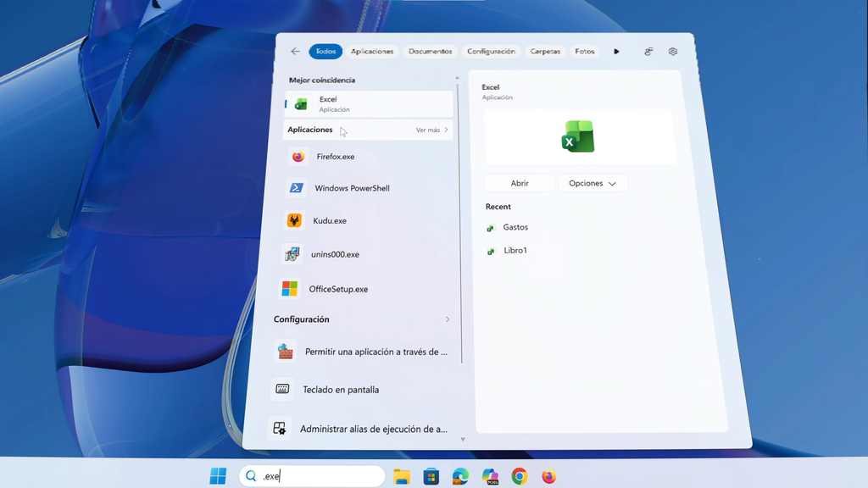Click the scroll up arrow of results list
The height and width of the screenshot is (488, 868).
click(x=457, y=77)
